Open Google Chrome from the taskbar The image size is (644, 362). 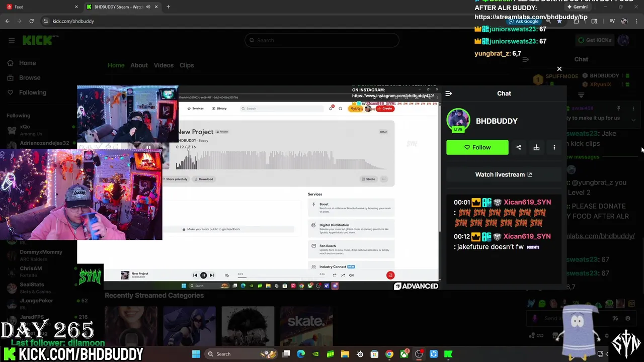click(389, 354)
